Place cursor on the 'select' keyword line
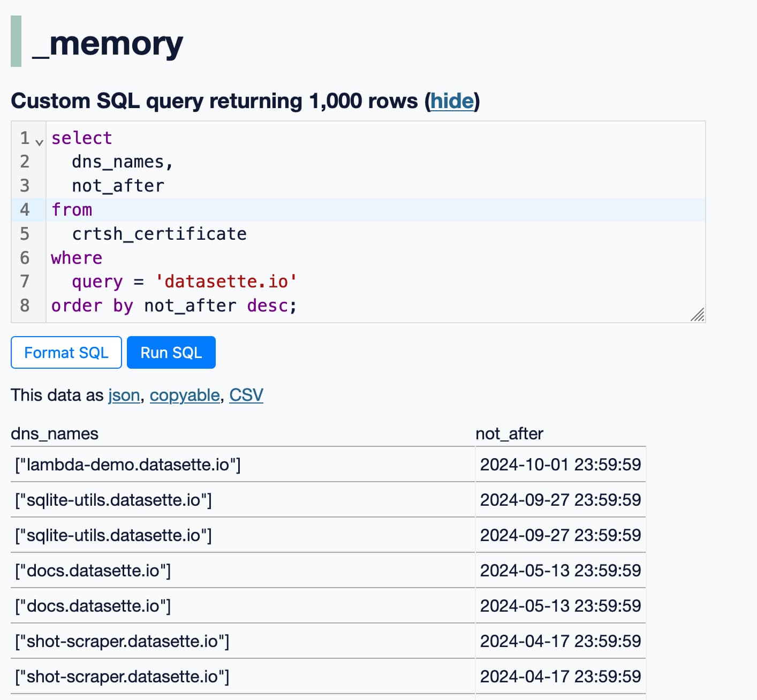Viewport: 757px width, 700px height. pos(81,138)
